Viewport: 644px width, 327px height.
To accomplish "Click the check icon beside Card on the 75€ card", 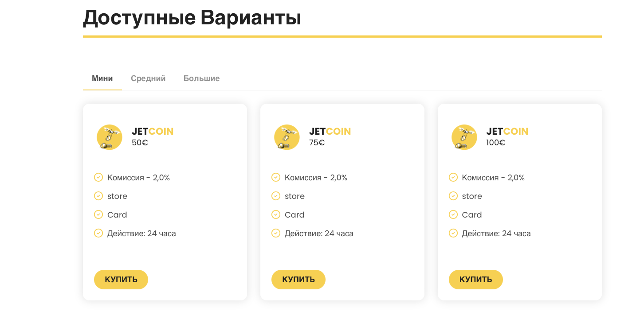I will pos(276,214).
